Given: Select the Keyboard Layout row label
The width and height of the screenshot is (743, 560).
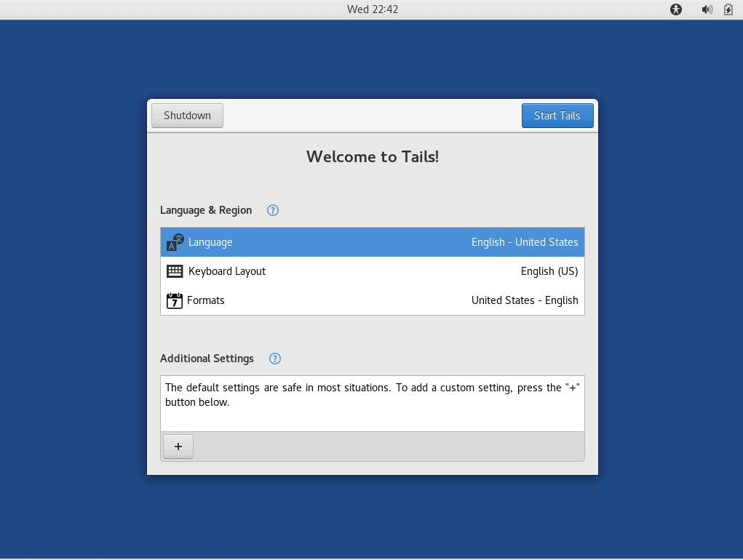Looking at the screenshot, I should point(227,271).
